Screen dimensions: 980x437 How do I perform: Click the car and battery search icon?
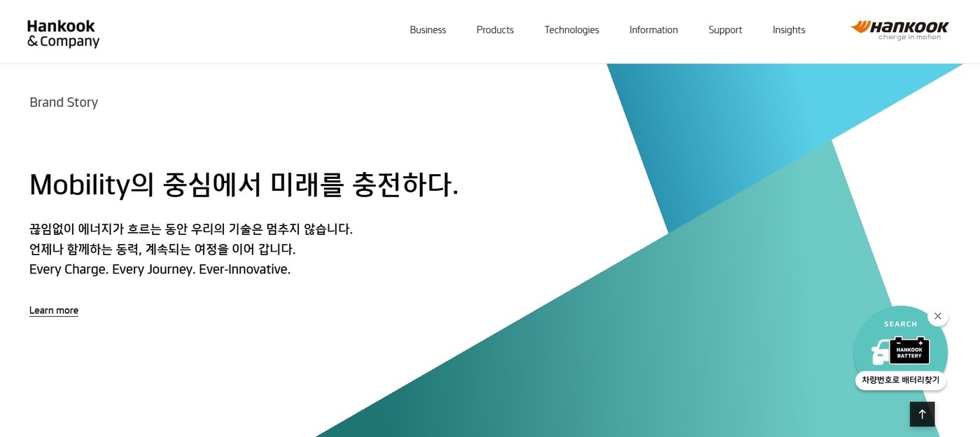point(899,351)
